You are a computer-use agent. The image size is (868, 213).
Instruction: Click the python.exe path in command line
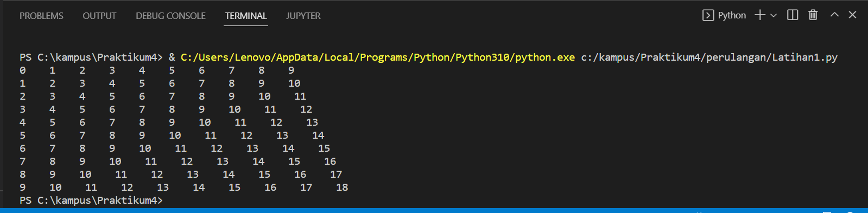pos(378,57)
